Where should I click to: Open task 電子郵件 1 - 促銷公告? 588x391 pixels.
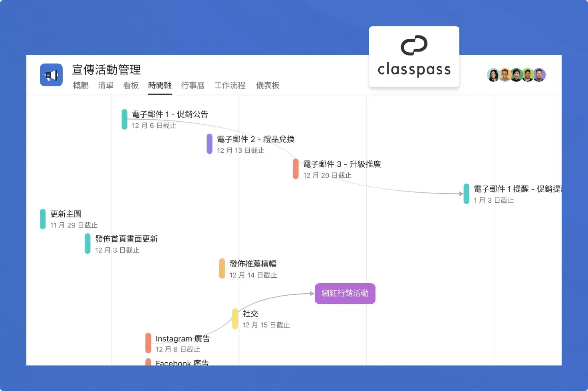(170, 114)
